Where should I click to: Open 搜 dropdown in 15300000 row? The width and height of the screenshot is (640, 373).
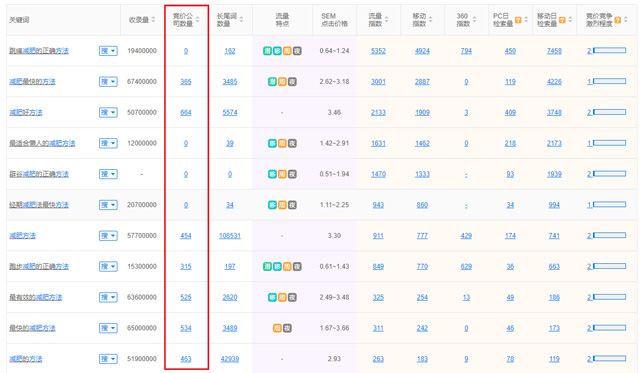[x=108, y=266]
